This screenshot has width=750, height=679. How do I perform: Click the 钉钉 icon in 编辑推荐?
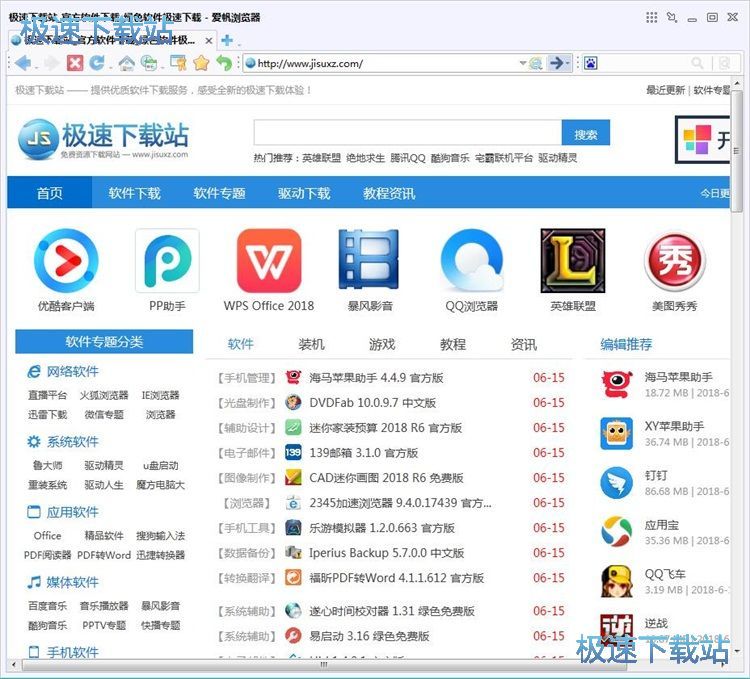click(617, 482)
